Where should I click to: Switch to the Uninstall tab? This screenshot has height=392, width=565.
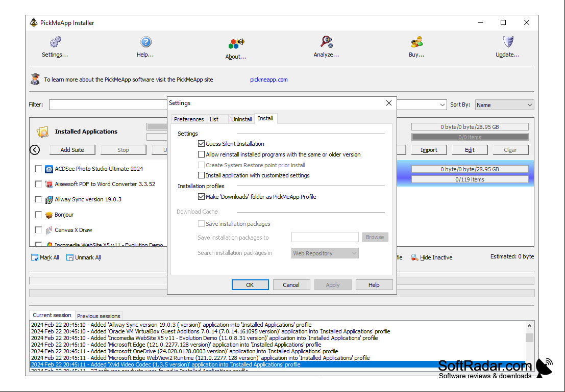click(241, 119)
